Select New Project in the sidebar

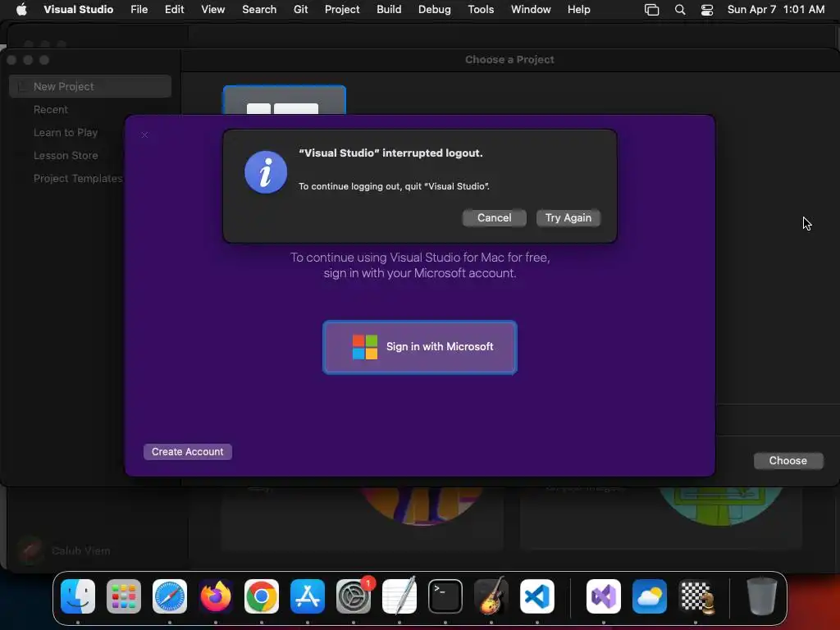coord(90,86)
